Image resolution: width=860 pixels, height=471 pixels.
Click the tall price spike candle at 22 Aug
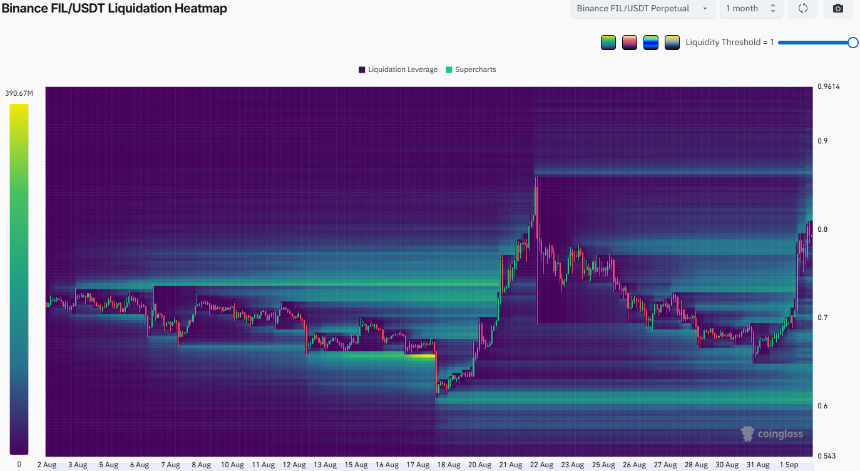536,249
